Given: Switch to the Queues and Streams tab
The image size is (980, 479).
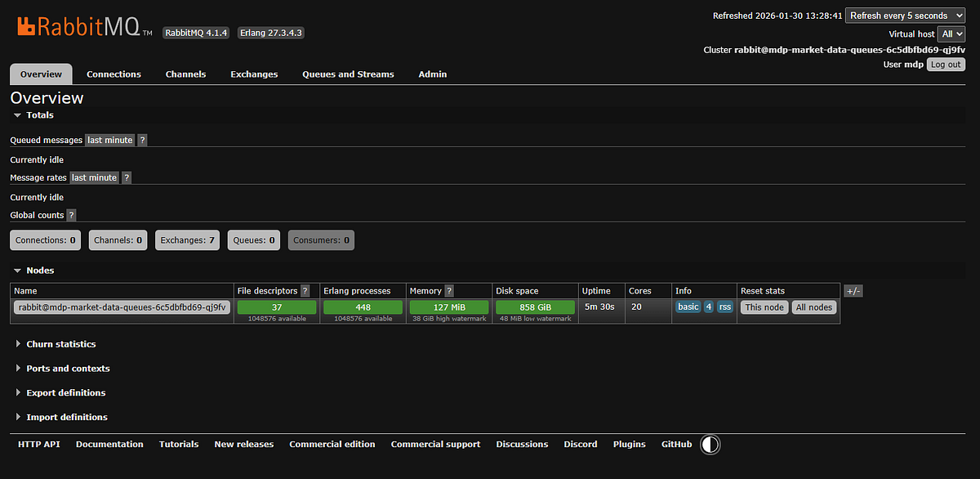Looking at the screenshot, I should (x=348, y=74).
